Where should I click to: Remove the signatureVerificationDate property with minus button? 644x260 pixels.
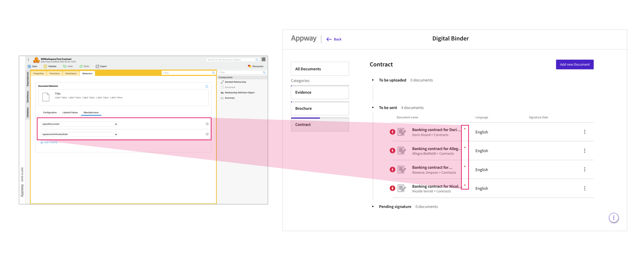tap(207, 134)
